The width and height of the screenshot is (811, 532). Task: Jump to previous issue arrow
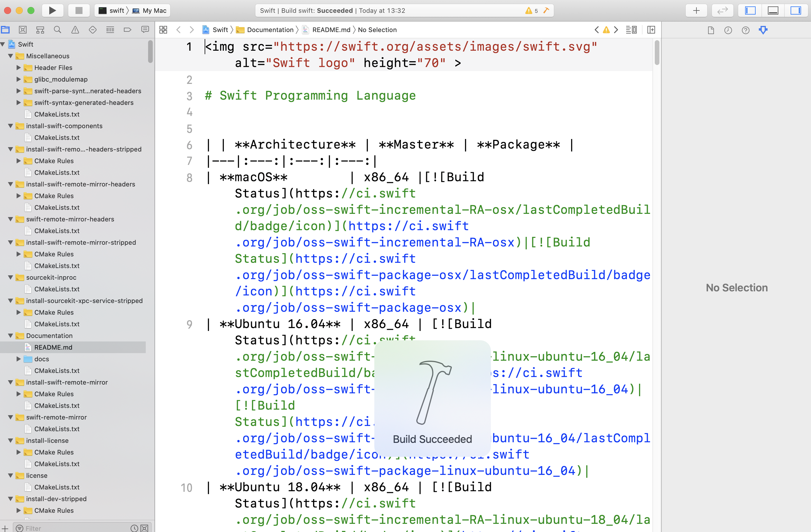coord(597,30)
